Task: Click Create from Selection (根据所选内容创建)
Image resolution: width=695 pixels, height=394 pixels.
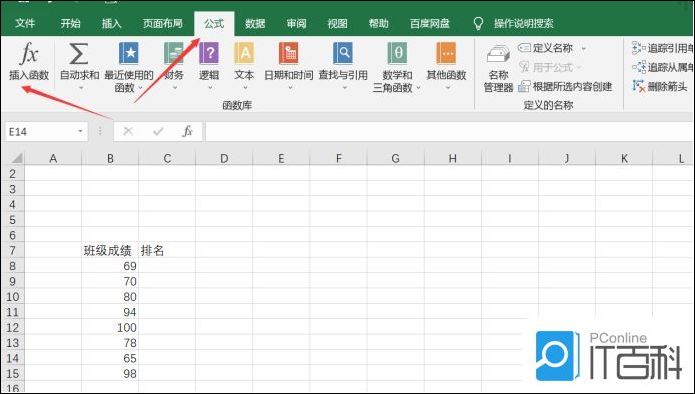Action: pos(565,86)
